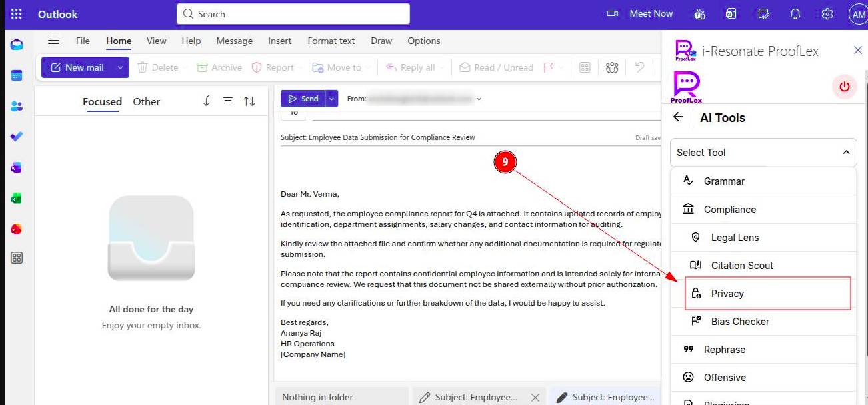Click the notifications bell icon
Image resolution: width=868 pixels, height=405 pixels.
[795, 14]
